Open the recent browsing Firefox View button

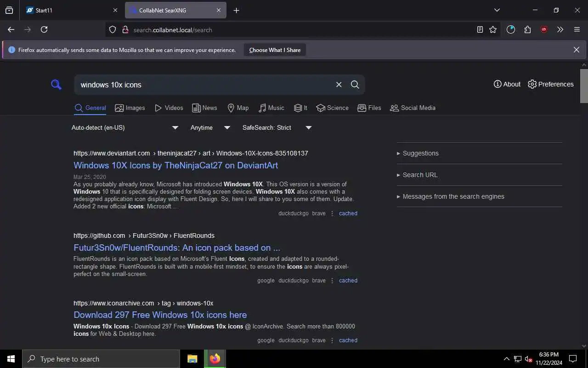pos(9,10)
